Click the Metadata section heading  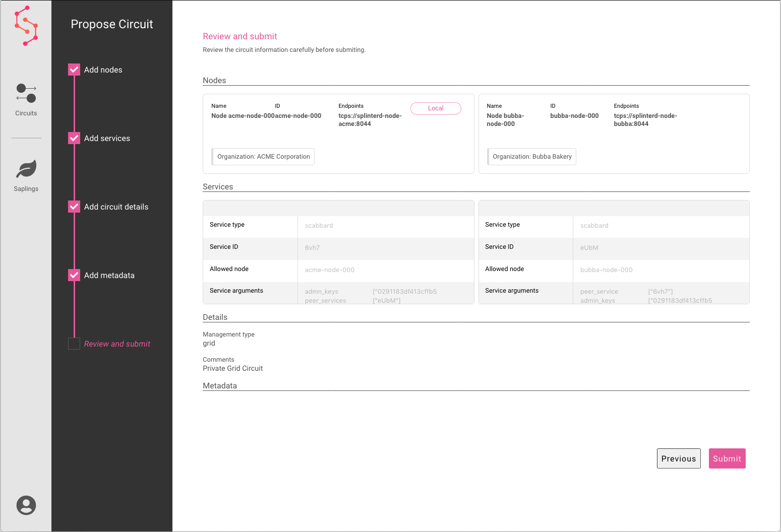coord(220,386)
